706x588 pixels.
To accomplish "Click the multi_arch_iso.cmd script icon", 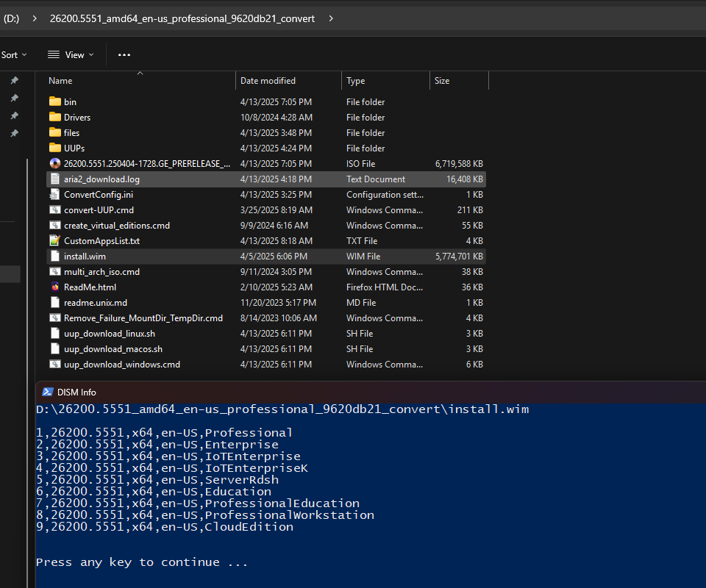I will [55, 271].
